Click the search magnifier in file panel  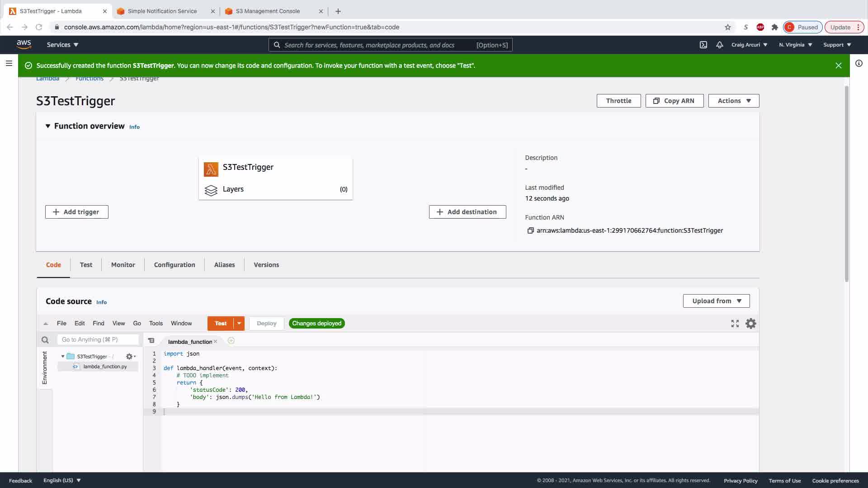pyautogui.click(x=45, y=340)
